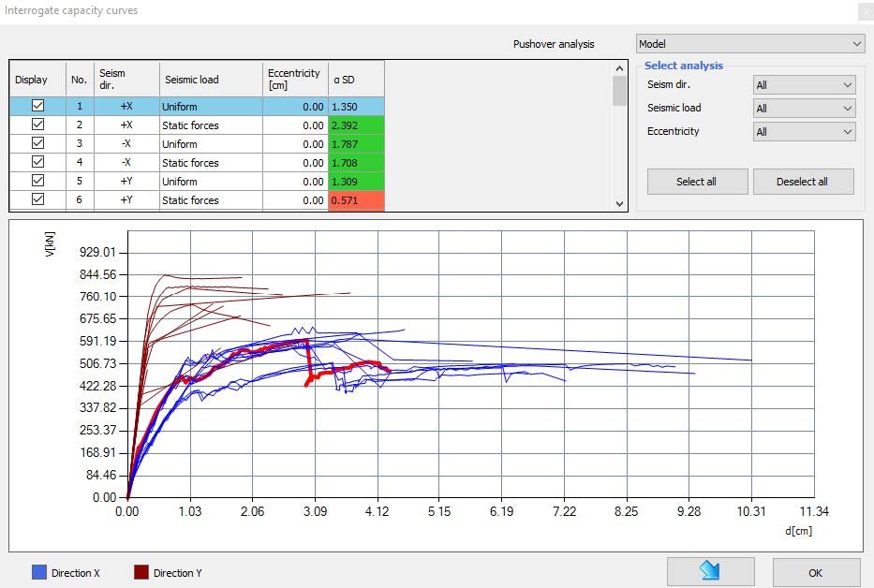This screenshot has width=874, height=588.
Task: Toggle display checkbox for analysis No. 4
Action: [37, 162]
